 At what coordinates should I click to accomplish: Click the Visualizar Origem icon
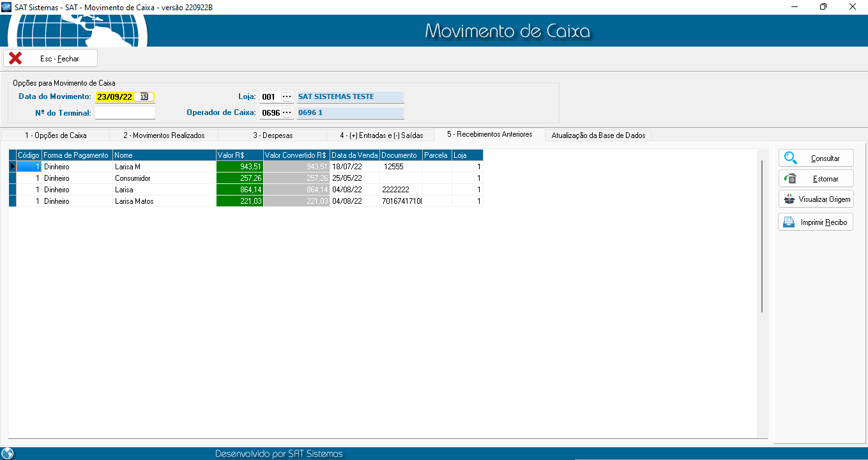coord(789,199)
